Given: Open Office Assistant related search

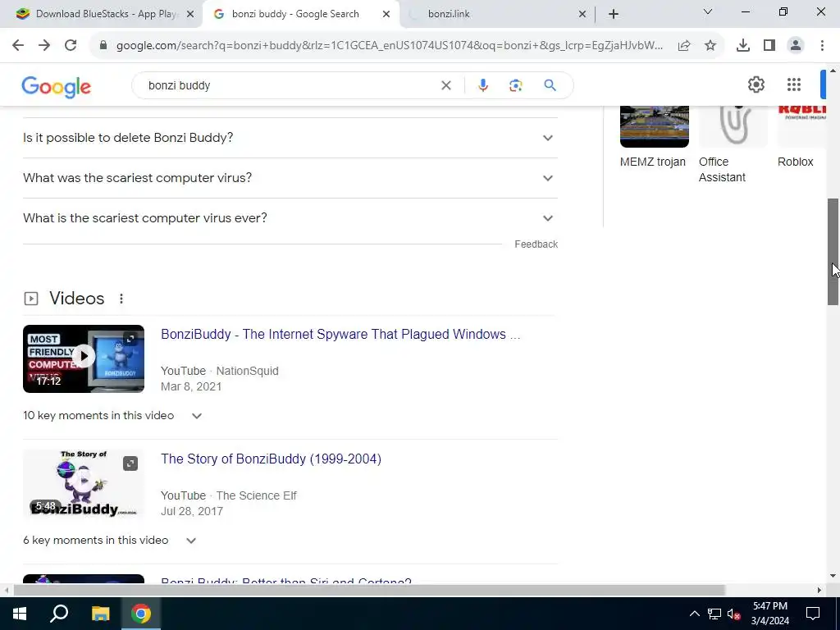Looking at the screenshot, I should [733, 146].
